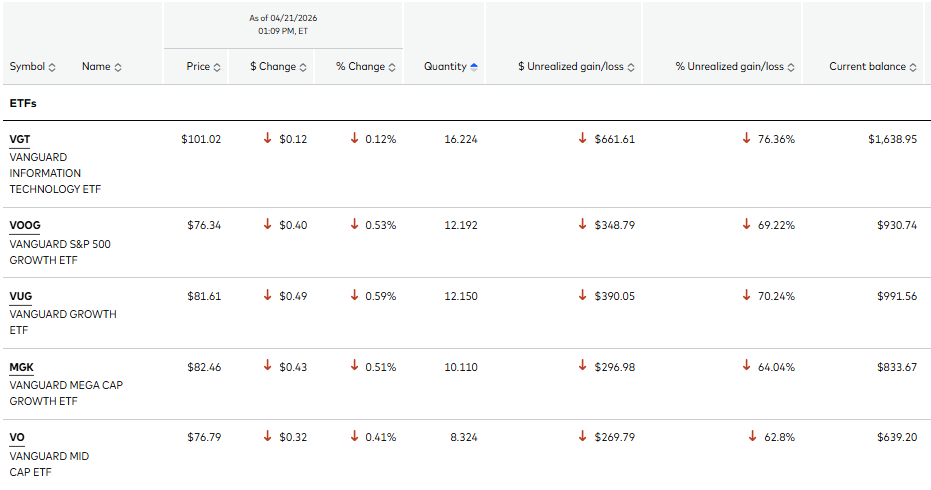Sort holdings by Symbol column arrows
The height and width of the screenshot is (490, 931).
pyautogui.click(x=52, y=67)
